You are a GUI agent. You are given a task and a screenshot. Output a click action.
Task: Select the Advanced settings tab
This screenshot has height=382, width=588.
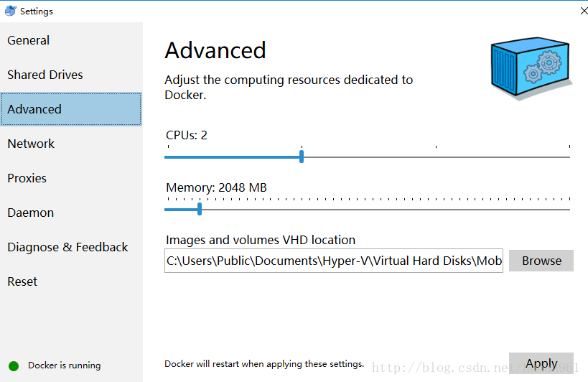[34, 109]
